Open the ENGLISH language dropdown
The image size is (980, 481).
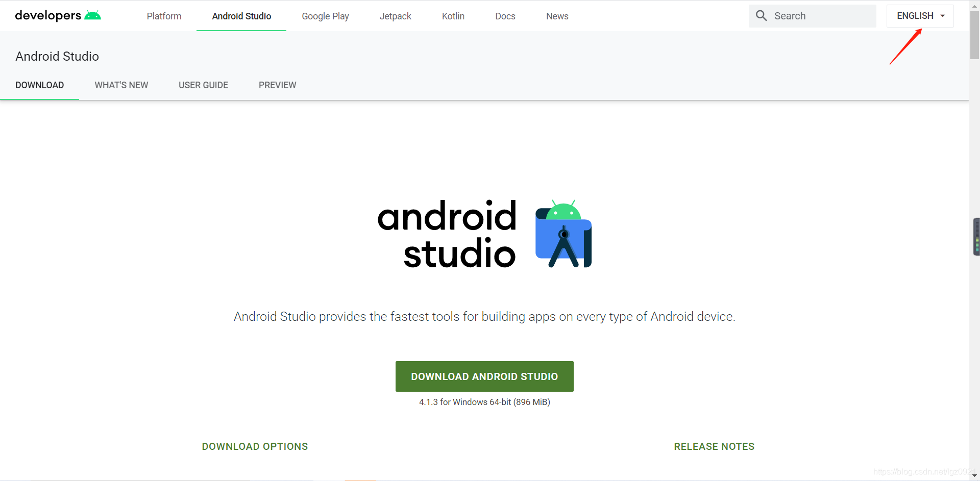(920, 16)
